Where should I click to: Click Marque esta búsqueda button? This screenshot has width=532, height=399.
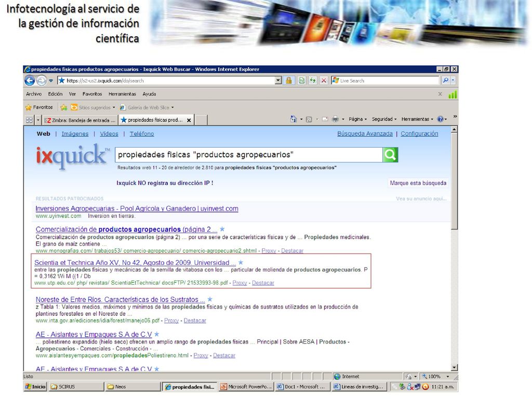[x=418, y=183]
